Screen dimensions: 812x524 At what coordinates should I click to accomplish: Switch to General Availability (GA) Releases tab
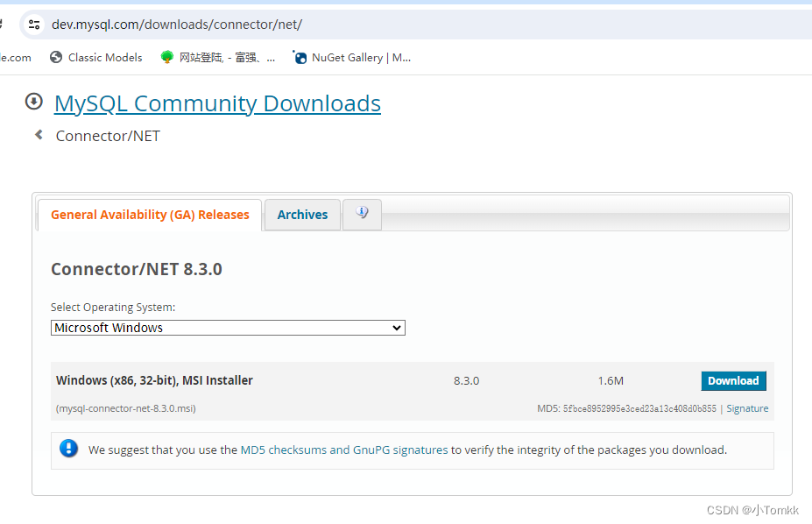(150, 215)
